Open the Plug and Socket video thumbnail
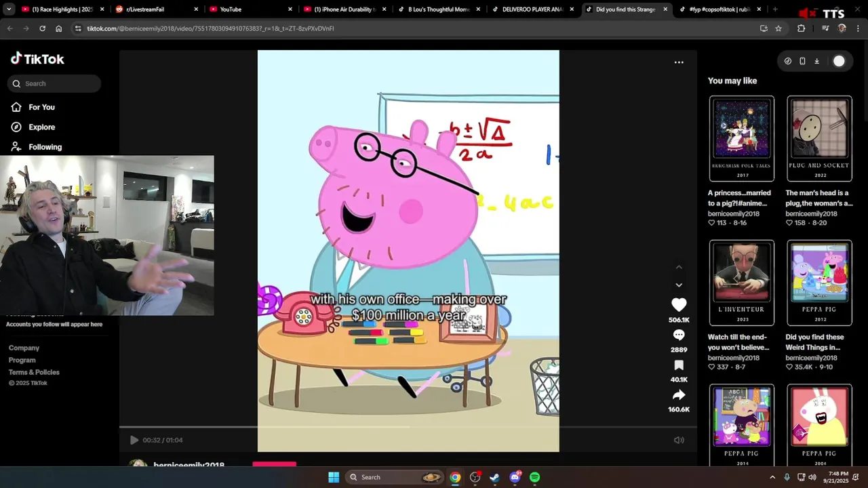Screen dimensions: 868x488 pos(819,138)
